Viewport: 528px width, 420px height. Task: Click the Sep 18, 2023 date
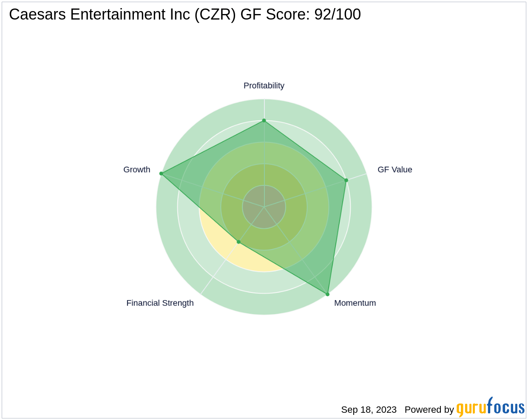click(x=369, y=410)
